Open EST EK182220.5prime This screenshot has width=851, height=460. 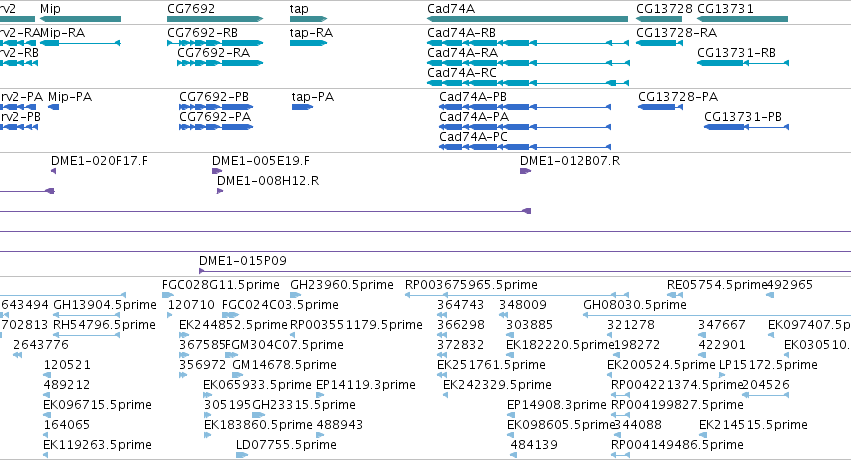coord(510,355)
